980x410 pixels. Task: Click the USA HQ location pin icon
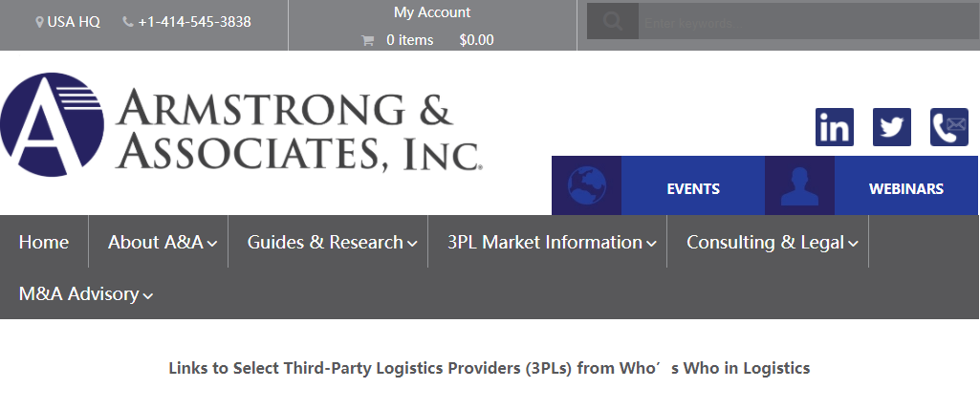coord(39,22)
